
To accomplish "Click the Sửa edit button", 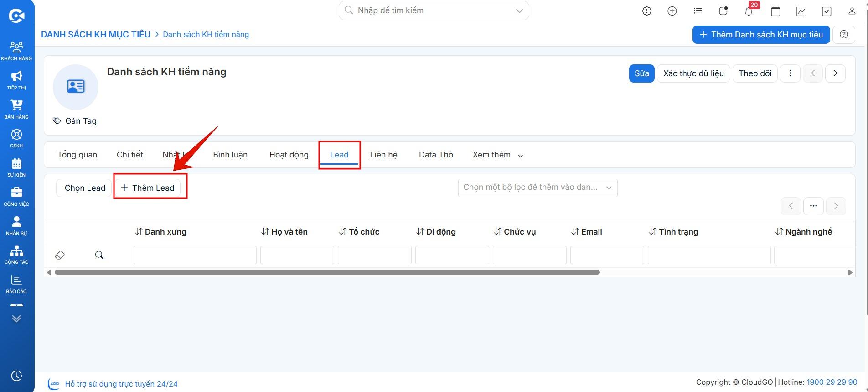I will 641,73.
